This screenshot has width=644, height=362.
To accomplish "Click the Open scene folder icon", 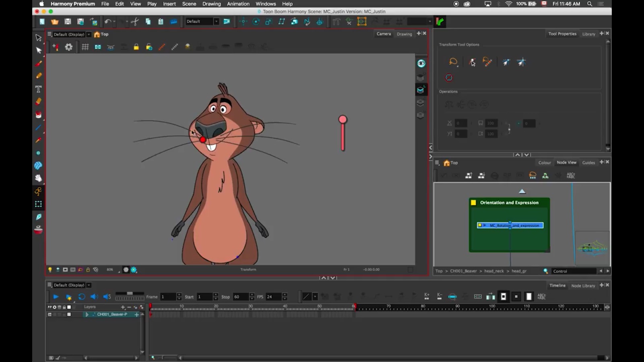I will coord(55,22).
